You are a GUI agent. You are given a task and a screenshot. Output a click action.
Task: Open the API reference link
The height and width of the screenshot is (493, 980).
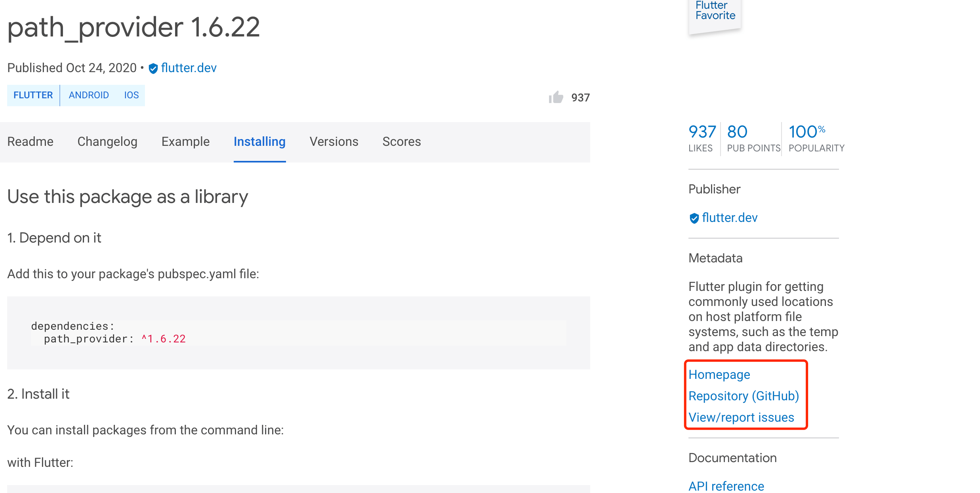726,486
